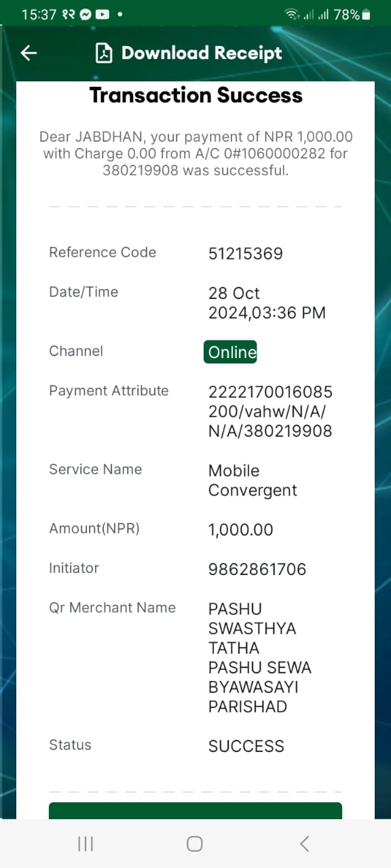Image resolution: width=391 pixels, height=868 pixels.
Task: Tap the battery indicator icon
Action: [366, 14]
